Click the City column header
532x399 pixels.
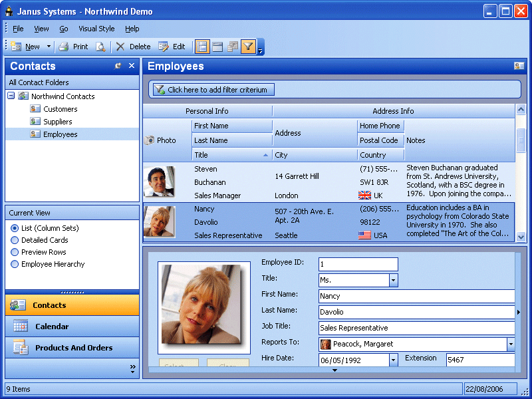tap(315, 155)
